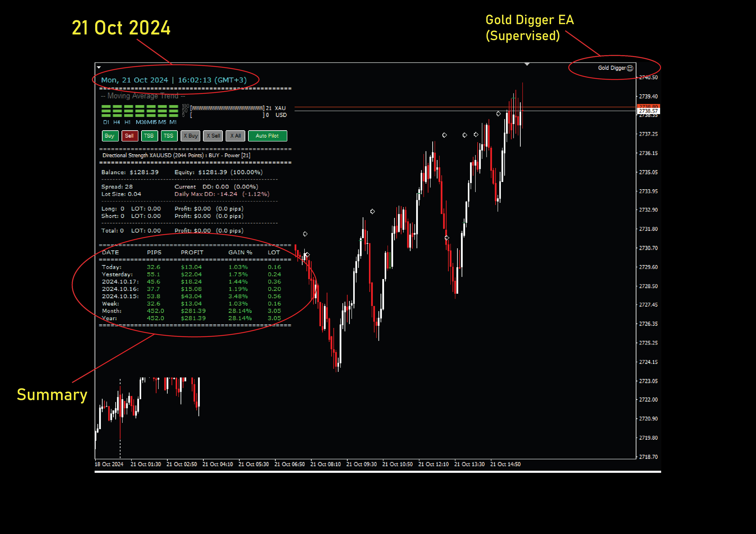Click the 2718.70 price axis label
756x534 pixels.
click(x=648, y=457)
